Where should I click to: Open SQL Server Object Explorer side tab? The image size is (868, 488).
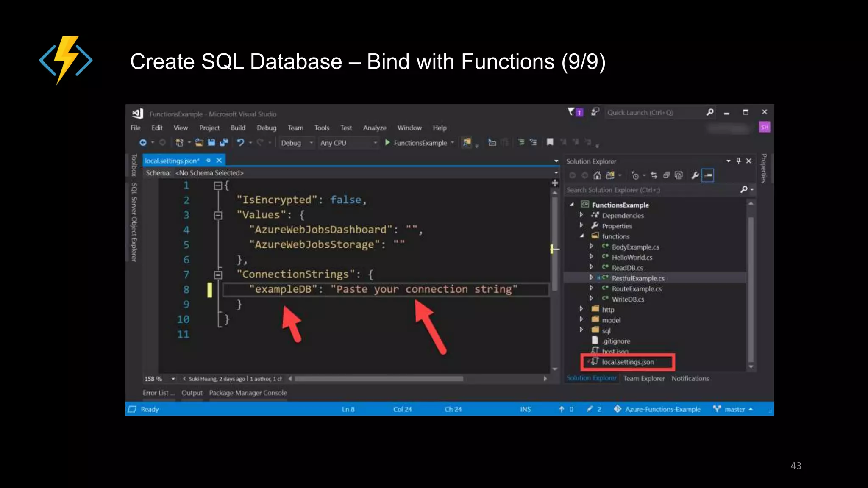click(134, 222)
